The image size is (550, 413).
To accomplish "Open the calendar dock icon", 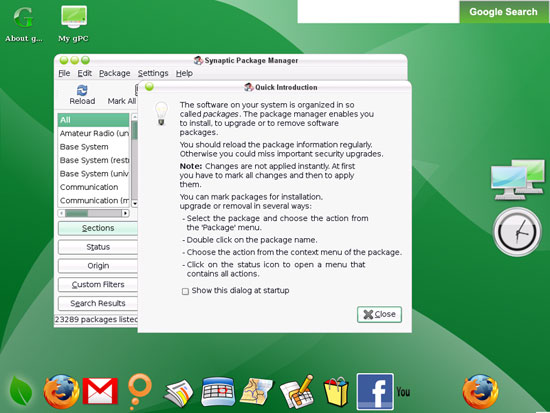I will coord(218,391).
